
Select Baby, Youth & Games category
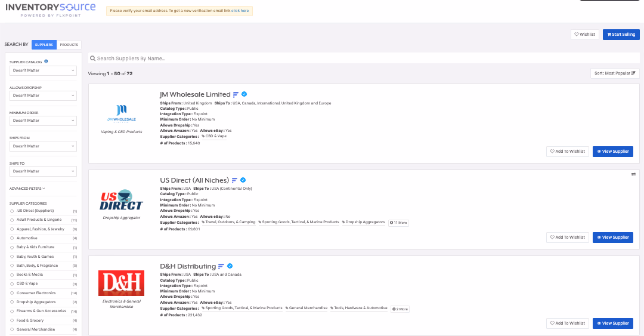tap(12, 257)
